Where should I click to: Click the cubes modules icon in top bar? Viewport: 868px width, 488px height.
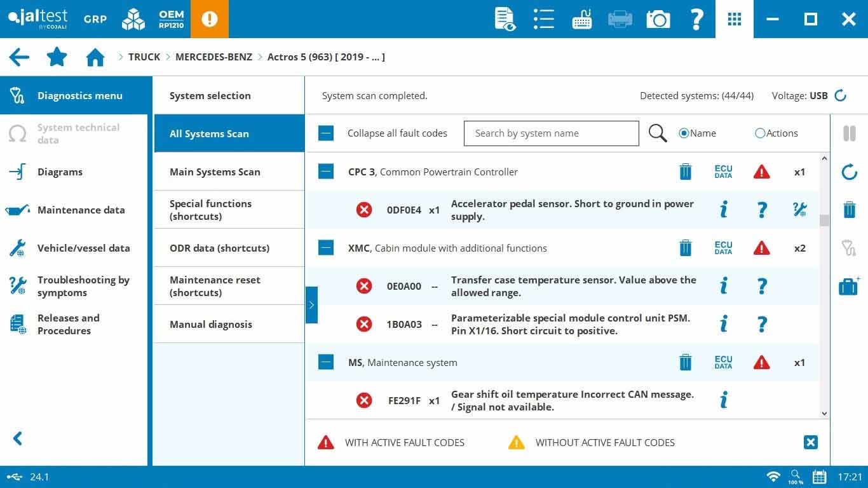133,19
